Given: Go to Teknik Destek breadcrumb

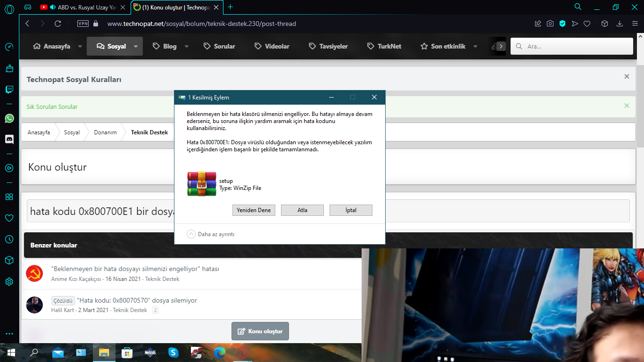Looking at the screenshot, I should pos(149,132).
